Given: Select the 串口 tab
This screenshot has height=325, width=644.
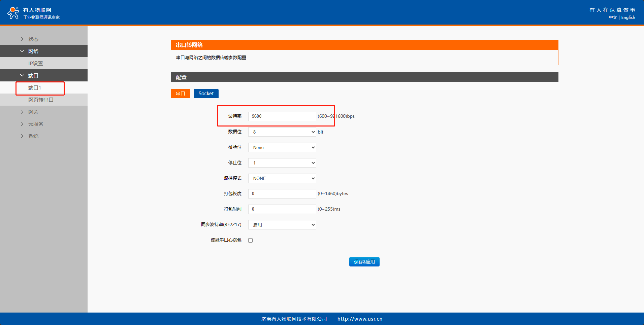Looking at the screenshot, I should click(x=181, y=94).
